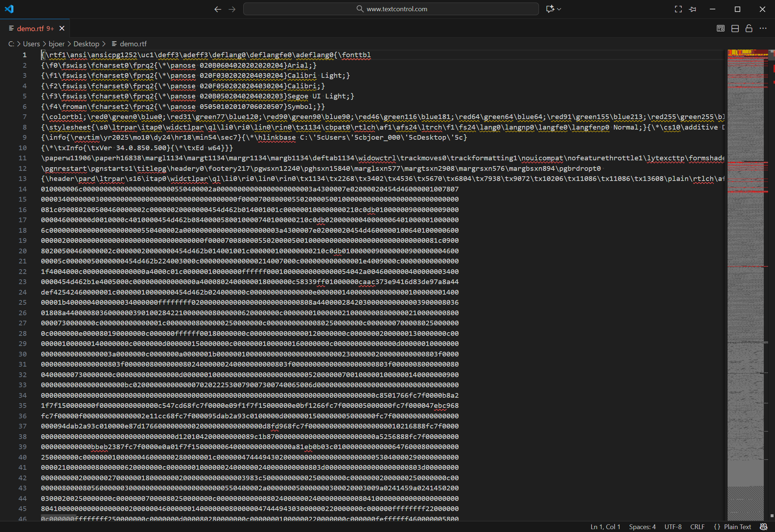Viewport: 775px width, 532px height.
Task: Click CRLF to change line endings
Action: [x=697, y=527]
